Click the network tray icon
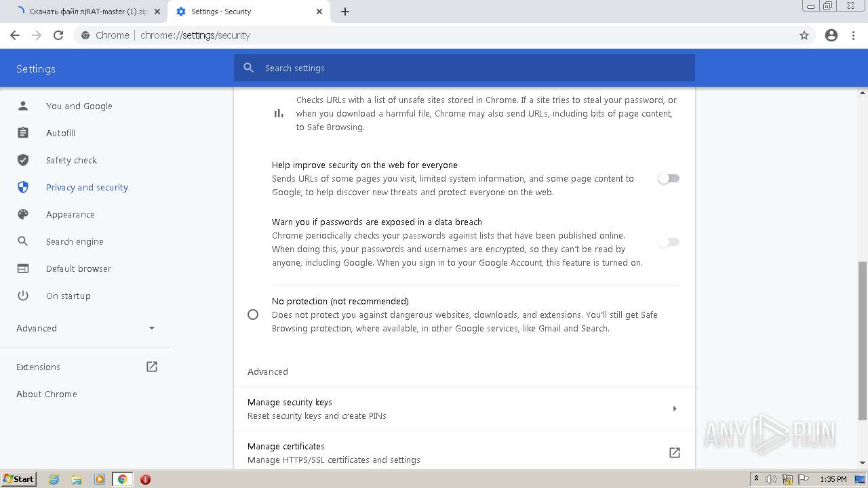 click(x=787, y=479)
